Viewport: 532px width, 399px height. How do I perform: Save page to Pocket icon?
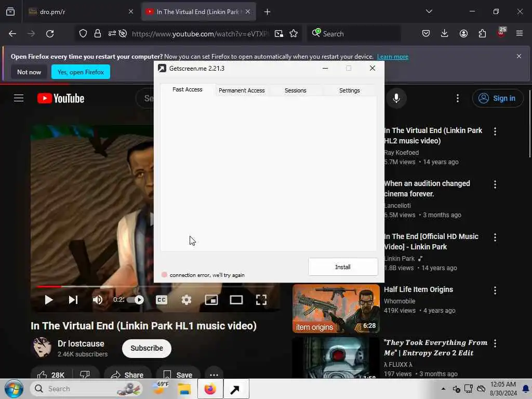(x=426, y=33)
